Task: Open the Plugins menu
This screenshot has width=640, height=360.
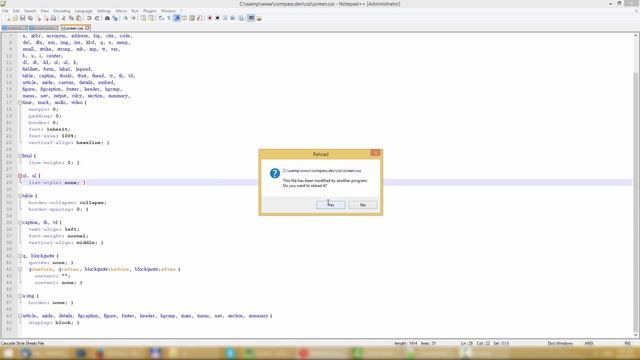Action: click(150, 11)
